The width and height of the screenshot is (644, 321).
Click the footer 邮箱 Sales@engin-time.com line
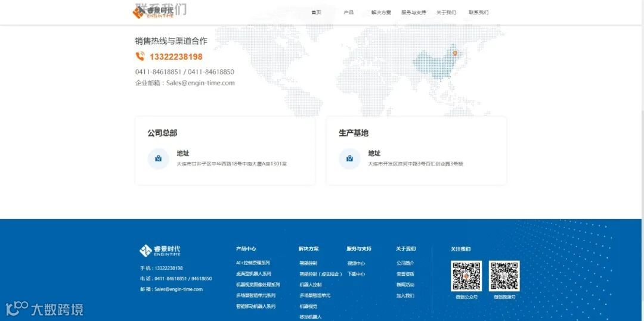pos(171,289)
